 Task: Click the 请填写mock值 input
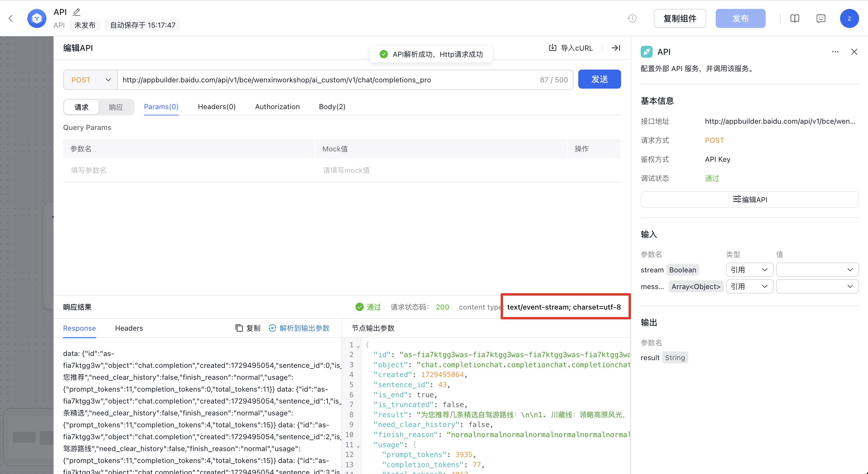[x=441, y=170]
